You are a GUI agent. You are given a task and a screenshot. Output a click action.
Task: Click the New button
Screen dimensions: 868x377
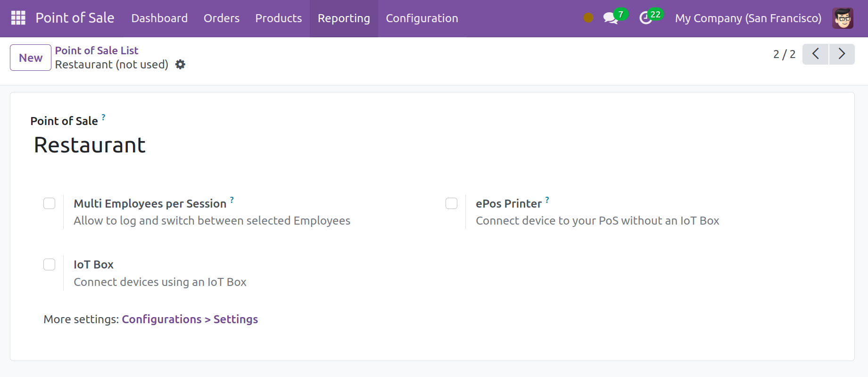pos(31,58)
